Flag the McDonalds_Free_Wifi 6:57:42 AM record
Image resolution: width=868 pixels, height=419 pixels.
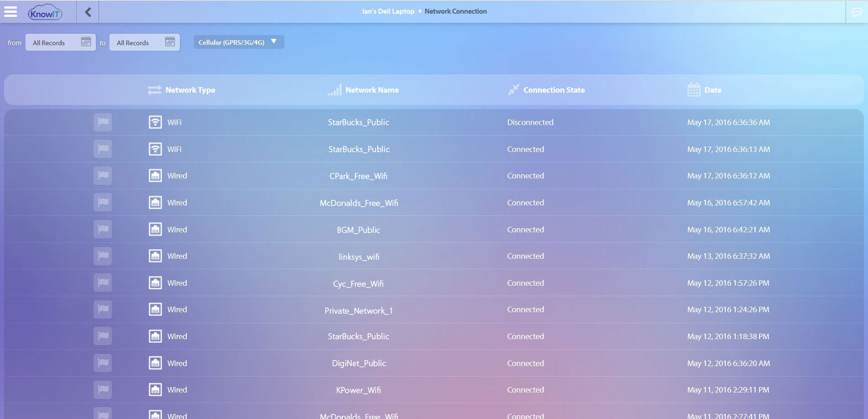point(103,202)
